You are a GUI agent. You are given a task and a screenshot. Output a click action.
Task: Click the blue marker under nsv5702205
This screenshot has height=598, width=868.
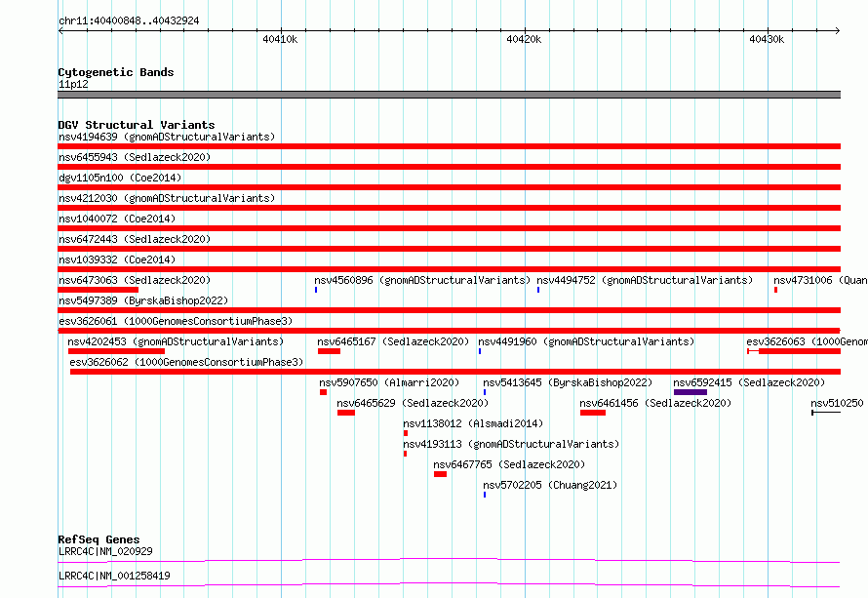pyautogui.click(x=485, y=495)
